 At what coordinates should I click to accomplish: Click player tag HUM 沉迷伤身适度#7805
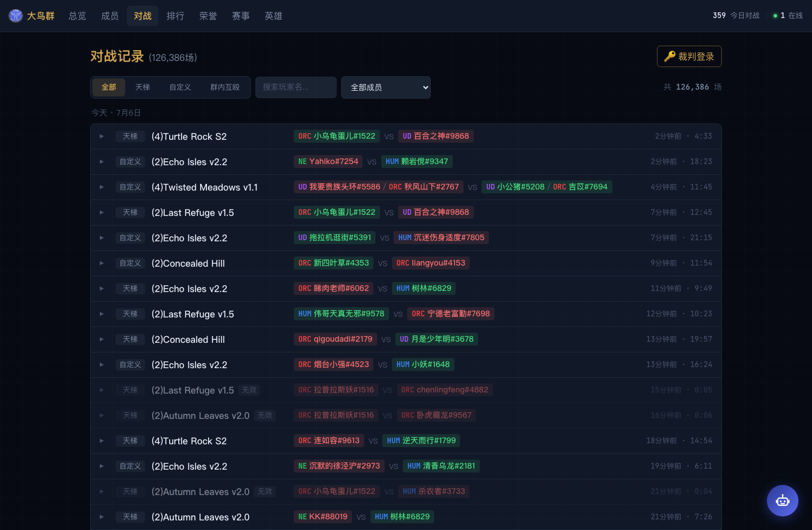(441, 237)
